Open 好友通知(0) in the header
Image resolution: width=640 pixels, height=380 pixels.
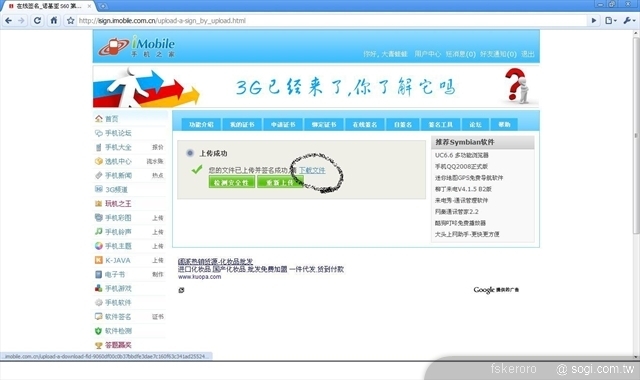498,54
